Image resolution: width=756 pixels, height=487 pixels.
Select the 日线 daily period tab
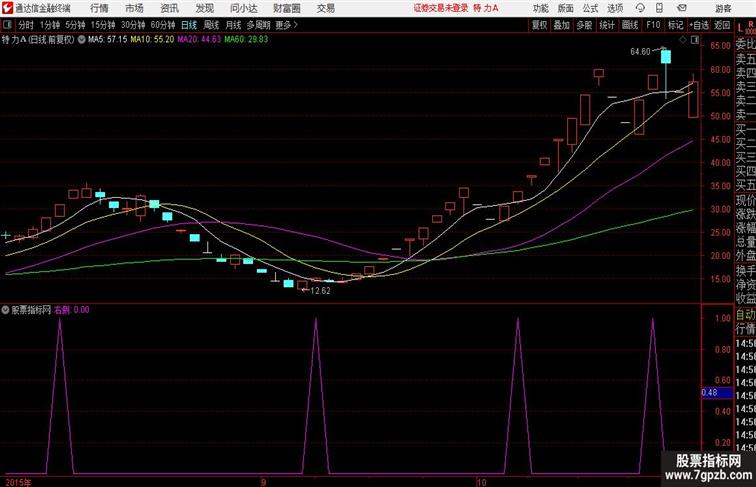(189, 25)
